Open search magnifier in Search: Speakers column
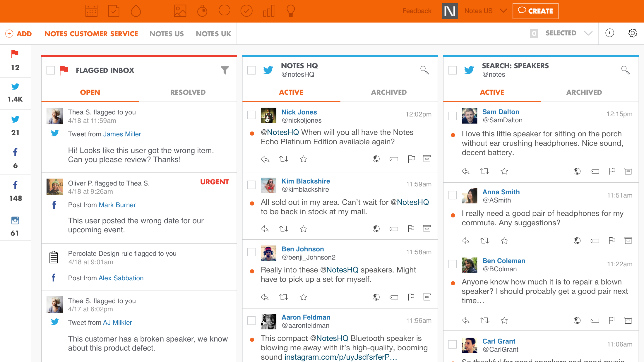Screen dimensions: 644x362 click(x=626, y=70)
